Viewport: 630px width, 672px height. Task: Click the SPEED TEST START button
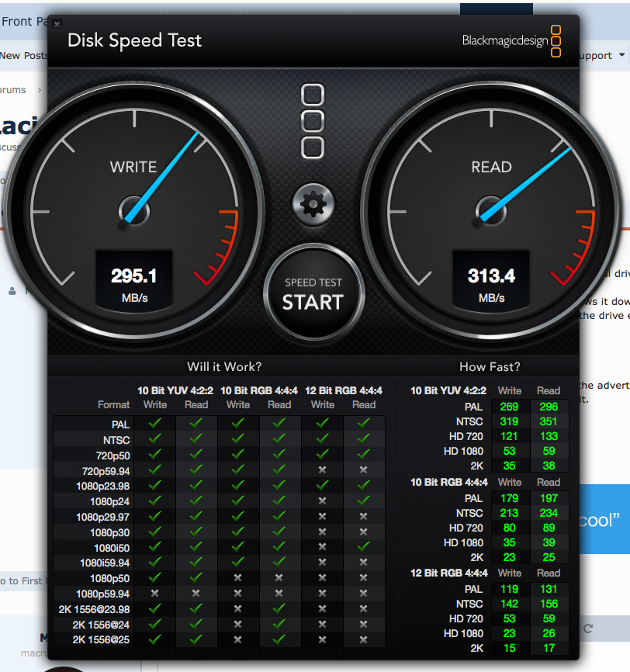click(x=313, y=294)
